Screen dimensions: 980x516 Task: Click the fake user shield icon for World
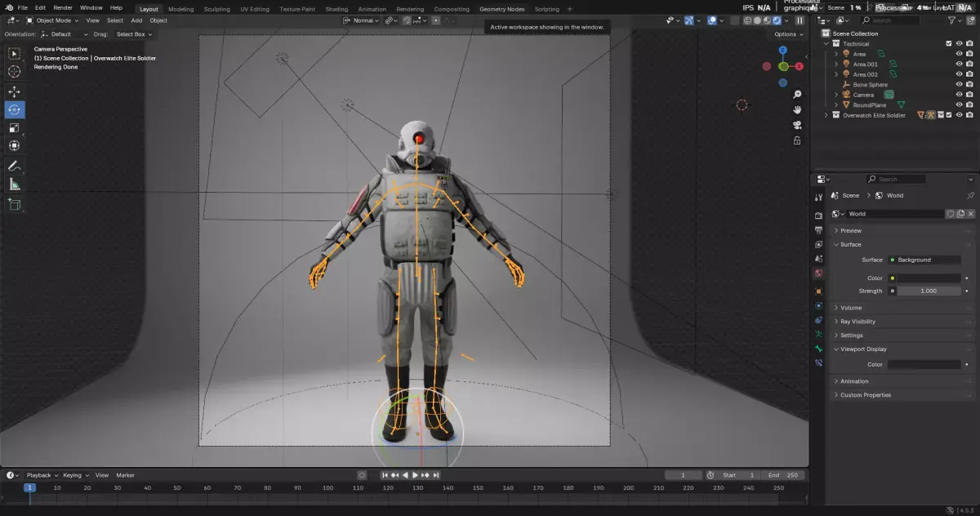[x=950, y=214]
